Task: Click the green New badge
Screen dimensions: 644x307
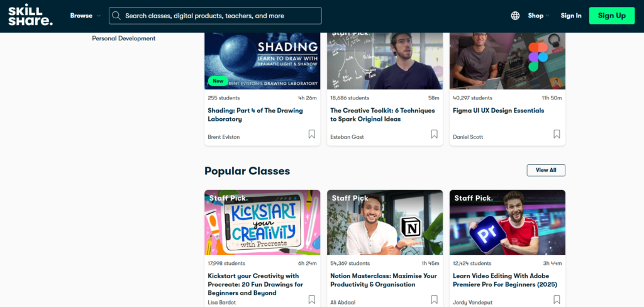Action: 218,81
